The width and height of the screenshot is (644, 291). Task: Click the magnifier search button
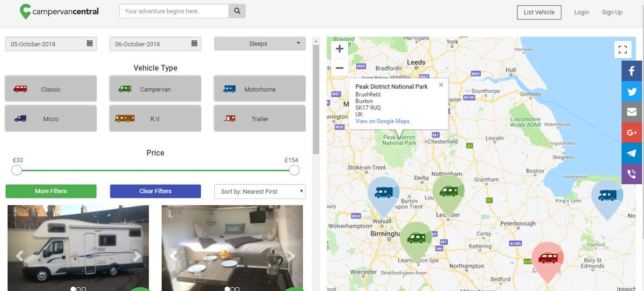(x=237, y=11)
